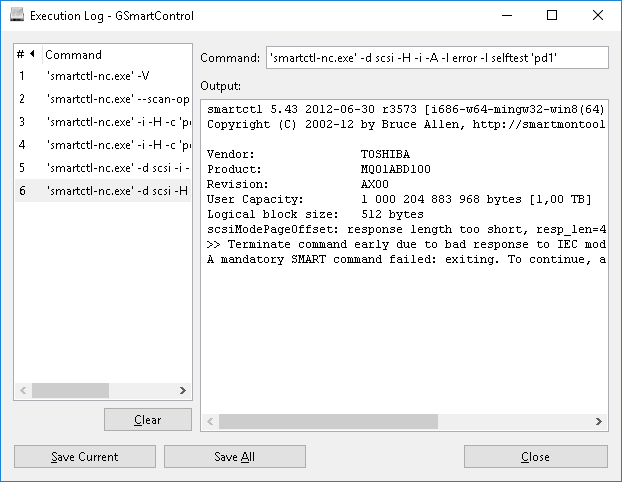
Task: Click the 'Product: MQ01ABD100' output line
Action: pyautogui.click(x=319, y=169)
